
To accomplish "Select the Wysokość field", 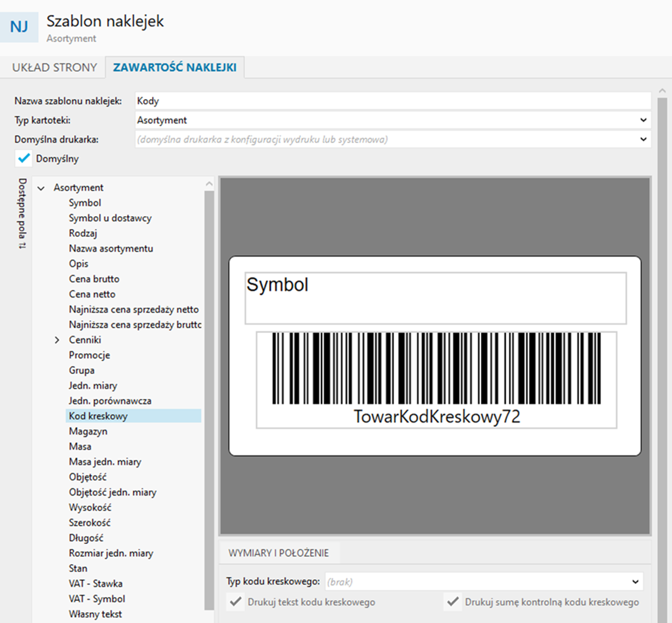I will [x=90, y=508].
